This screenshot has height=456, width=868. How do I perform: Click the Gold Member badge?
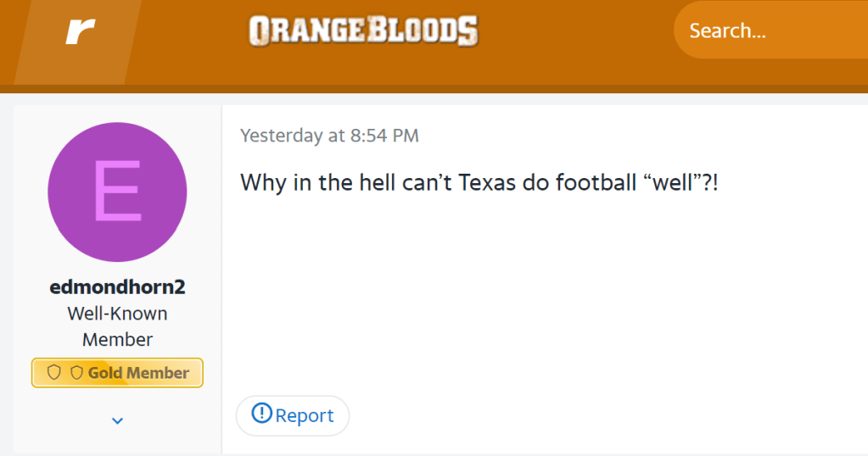117,373
